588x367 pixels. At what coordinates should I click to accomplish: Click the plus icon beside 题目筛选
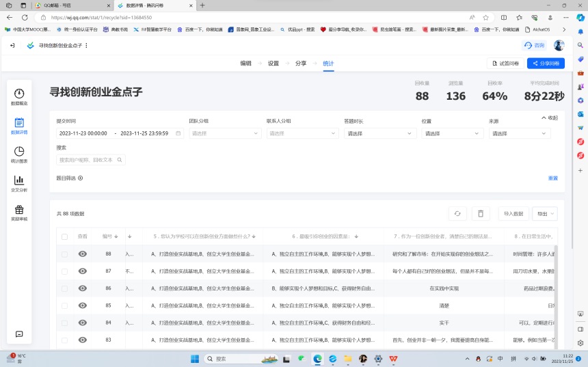(x=80, y=178)
